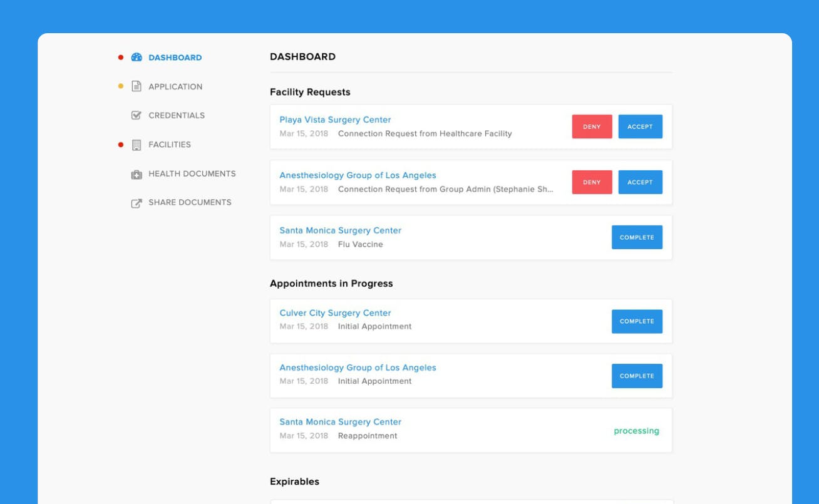Viewport: 819px width, 504px height.
Task: Click the Dashboard gauge icon in sidebar
Action: [136, 58]
